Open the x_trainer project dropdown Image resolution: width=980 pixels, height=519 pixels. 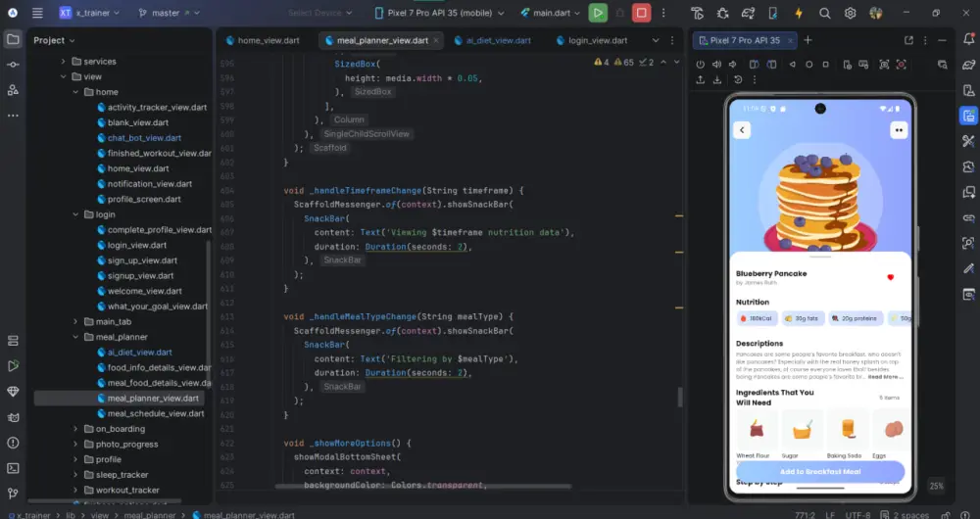point(89,13)
